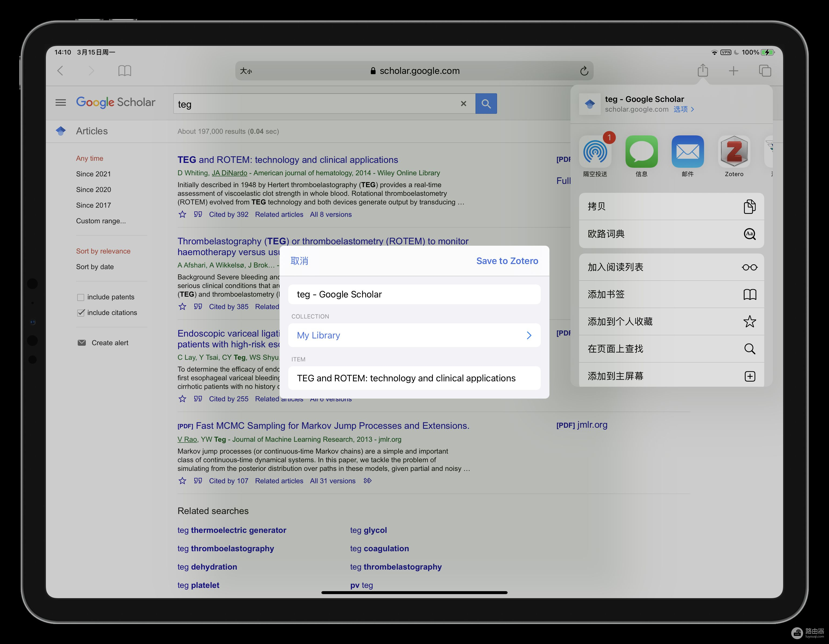Star the TEG and ROTEM article
Image resolution: width=829 pixels, height=644 pixels.
pyautogui.click(x=182, y=214)
